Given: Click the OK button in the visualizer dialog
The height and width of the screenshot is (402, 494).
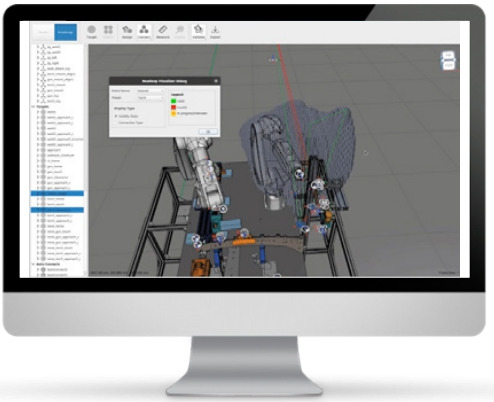Looking at the screenshot, I should [x=208, y=132].
